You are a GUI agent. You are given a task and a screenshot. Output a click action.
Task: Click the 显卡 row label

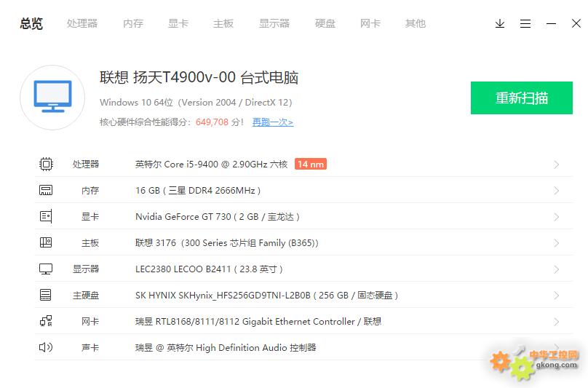90,217
